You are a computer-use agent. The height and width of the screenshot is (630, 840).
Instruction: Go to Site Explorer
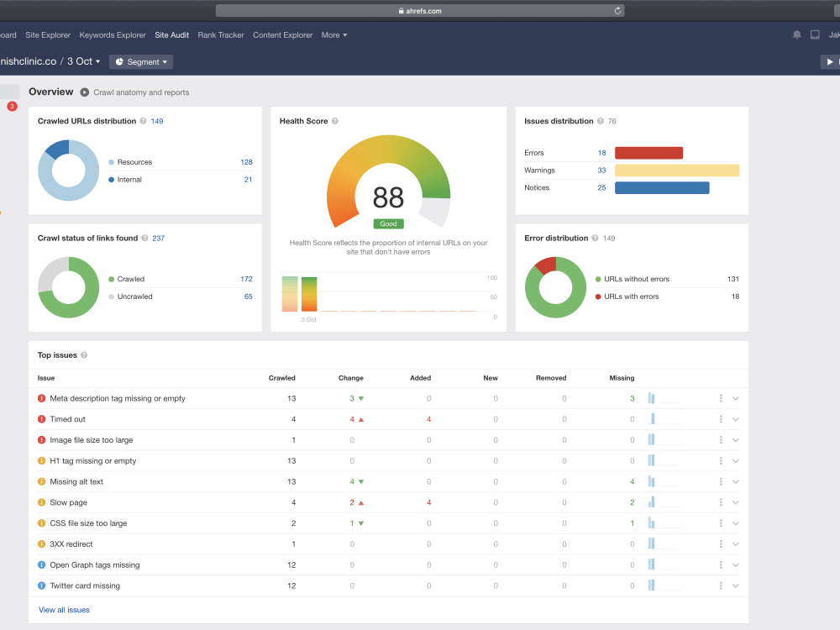pyautogui.click(x=48, y=34)
